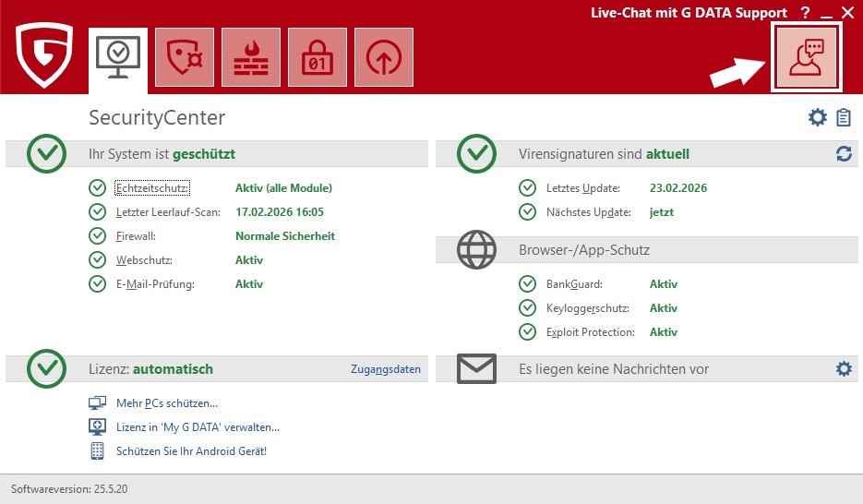The height and width of the screenshot is (504, 863).
Task: Click the checkmark beside Letzter Leerlauf-Scan
Action: pos(98,211)
